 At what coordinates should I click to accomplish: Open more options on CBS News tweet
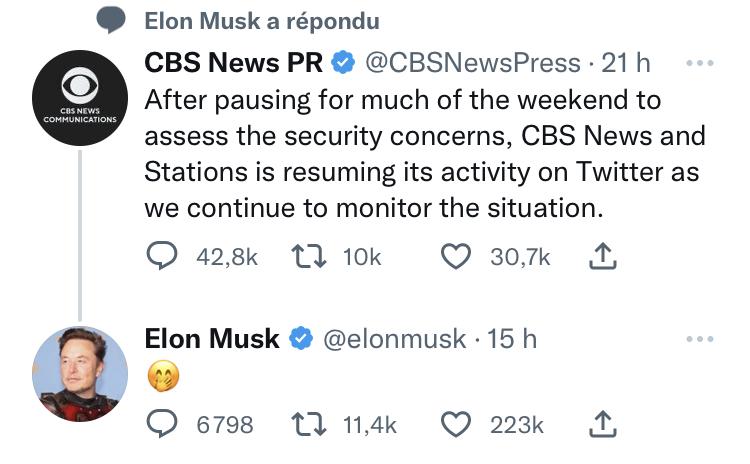[700, 62]
